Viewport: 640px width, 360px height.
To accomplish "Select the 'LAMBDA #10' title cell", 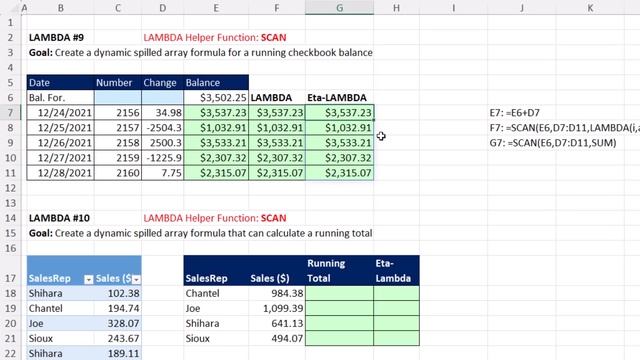I will pyautogui.click(x=60, y=218).
